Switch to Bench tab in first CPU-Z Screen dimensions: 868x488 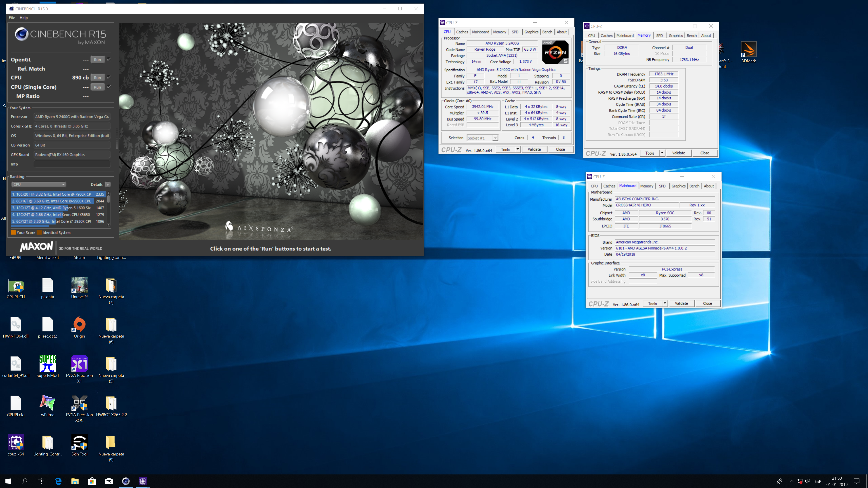click(547, 32)
